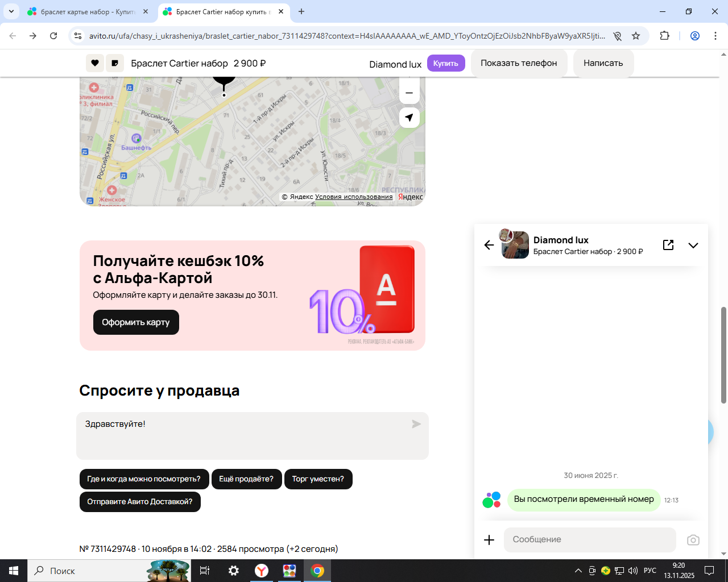Open the chat in a separate window
The height and width of the screenshot is (582, 728).
tap(668, 245)
